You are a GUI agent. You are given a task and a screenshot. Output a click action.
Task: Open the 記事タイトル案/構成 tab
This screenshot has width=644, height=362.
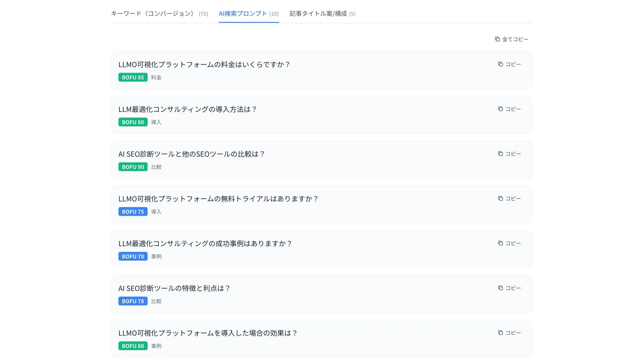[x=322, y=14]
